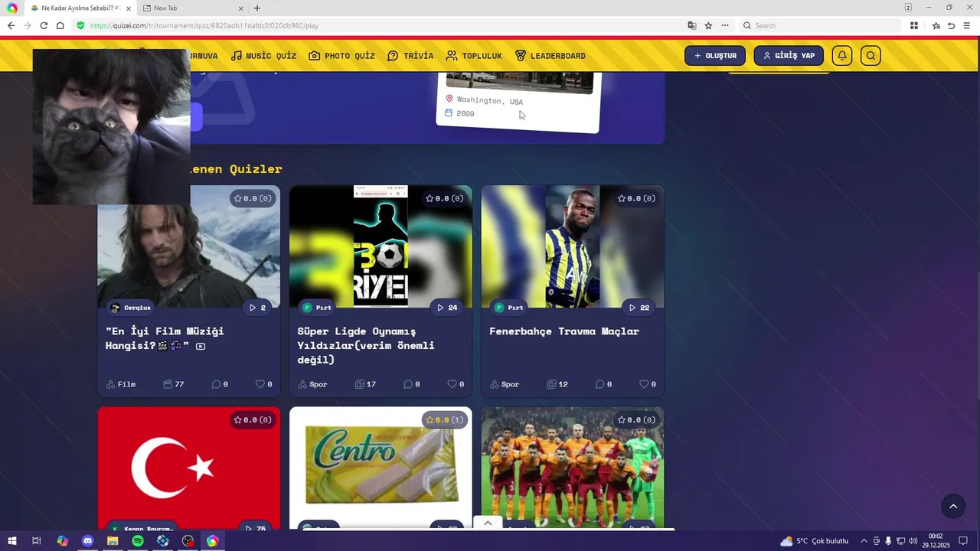Open the Centro wafer quiz thumbnail
Screen dimensions: 980x551
(x=381, y=467)
